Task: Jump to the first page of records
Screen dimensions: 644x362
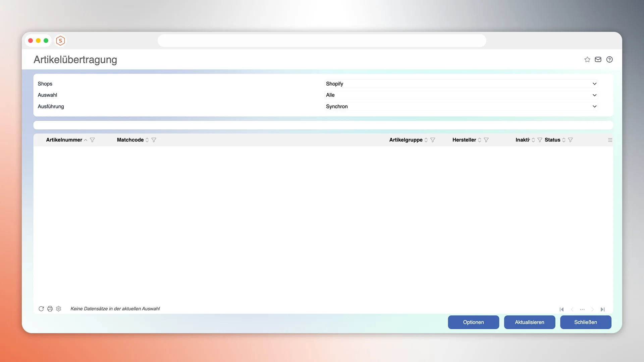Action: click(x=561, y=309)
